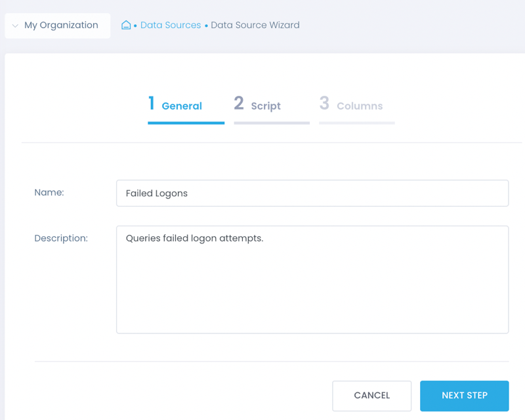Image resolution: width=525 pixels, height=420 pixels.
Task: Cancel the Data Source Wizard
Action: (372, 396)
